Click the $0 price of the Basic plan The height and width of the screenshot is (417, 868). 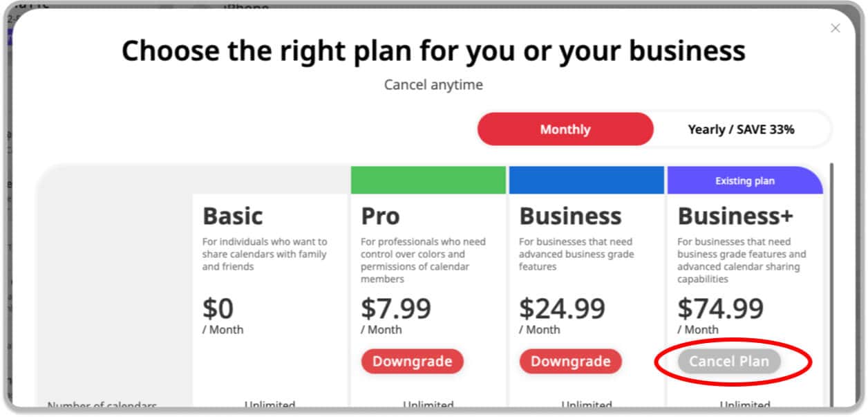(220, 308)
